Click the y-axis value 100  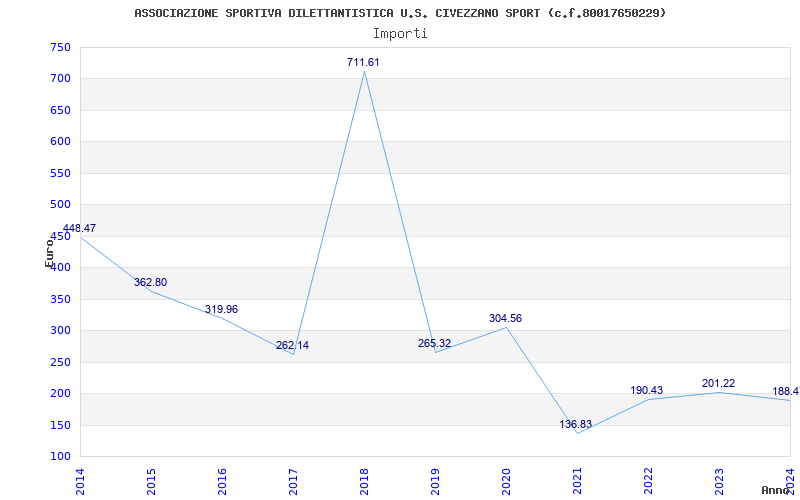coord(60,457)
